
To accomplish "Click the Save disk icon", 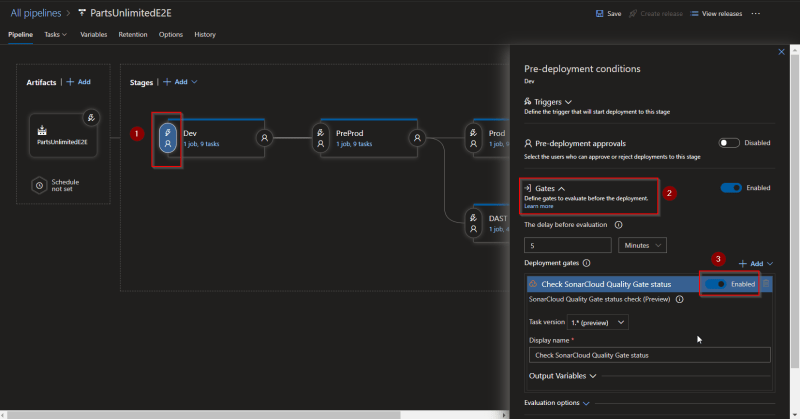I will point(599,14).
